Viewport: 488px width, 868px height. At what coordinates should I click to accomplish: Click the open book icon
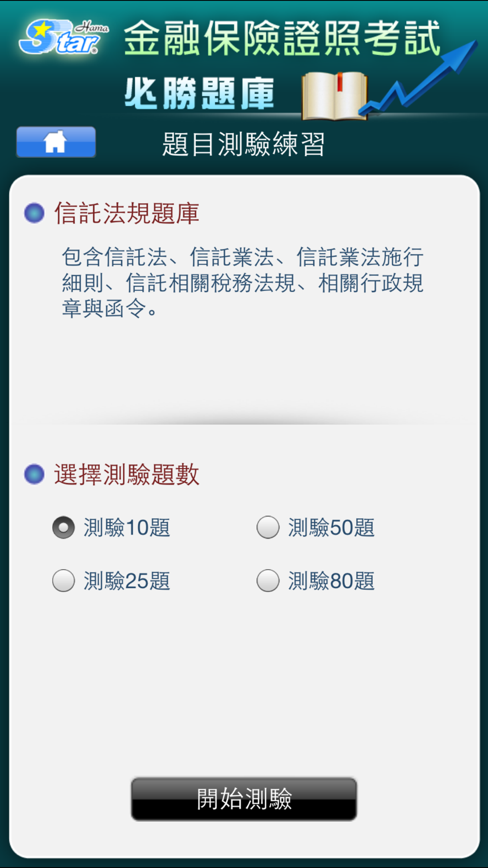pos(335,96)
